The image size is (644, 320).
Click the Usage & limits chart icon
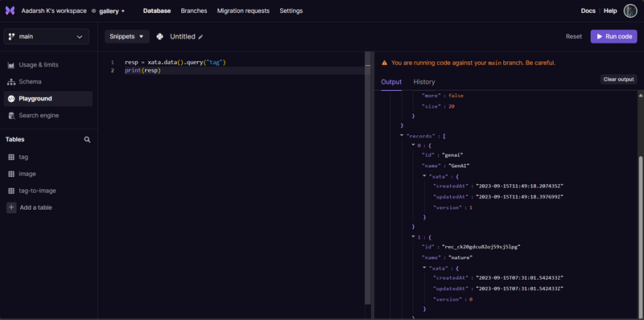(11, 65)
